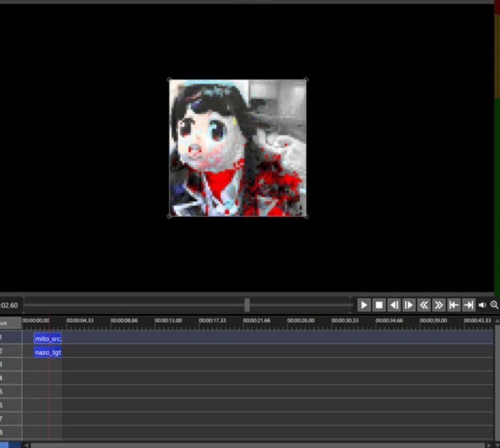
Task: Click the speaker volume icon
Action: point(482,305)
